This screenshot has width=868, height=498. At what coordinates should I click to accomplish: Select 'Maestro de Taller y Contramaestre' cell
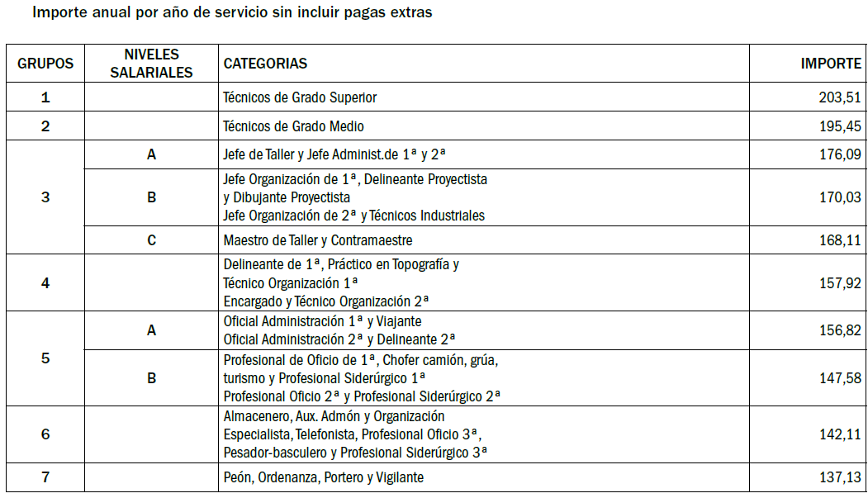317,240
